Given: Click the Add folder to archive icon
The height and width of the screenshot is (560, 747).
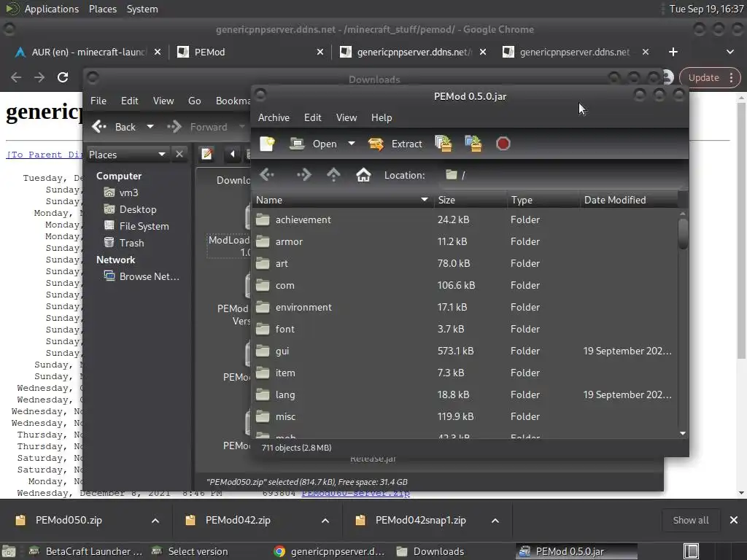Looking at the screenshot, I should pyautogui.click(x=473, y=144).
